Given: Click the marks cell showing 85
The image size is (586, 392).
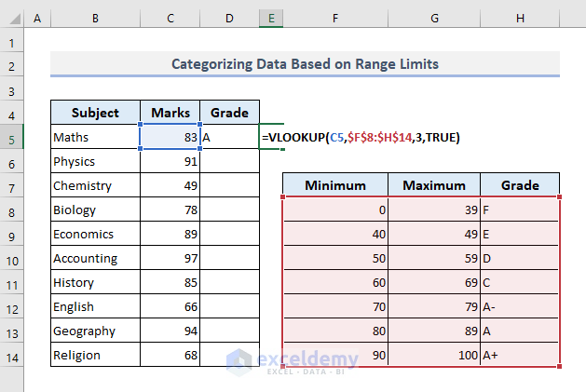Looking at the screenshot, I should tap(170, 282).
